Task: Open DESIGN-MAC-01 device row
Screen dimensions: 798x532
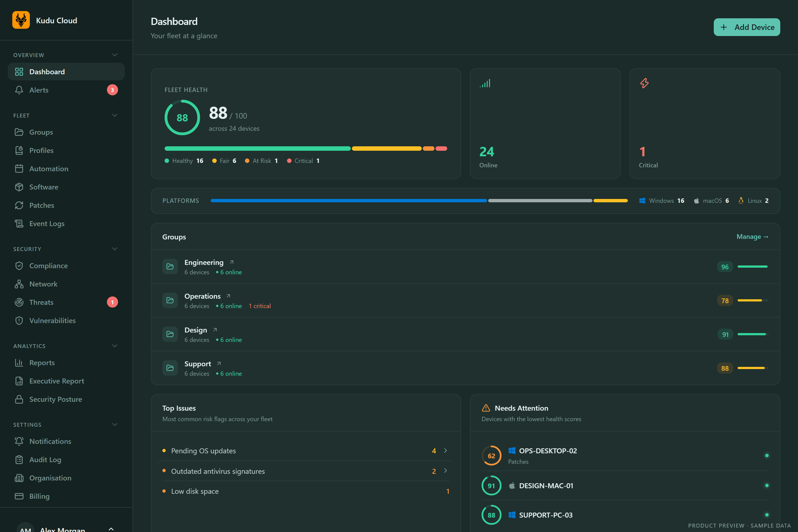Action: coord(625,485)
